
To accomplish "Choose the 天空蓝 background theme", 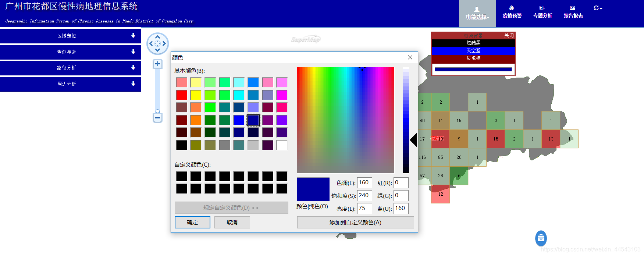I will coord(473,50).
